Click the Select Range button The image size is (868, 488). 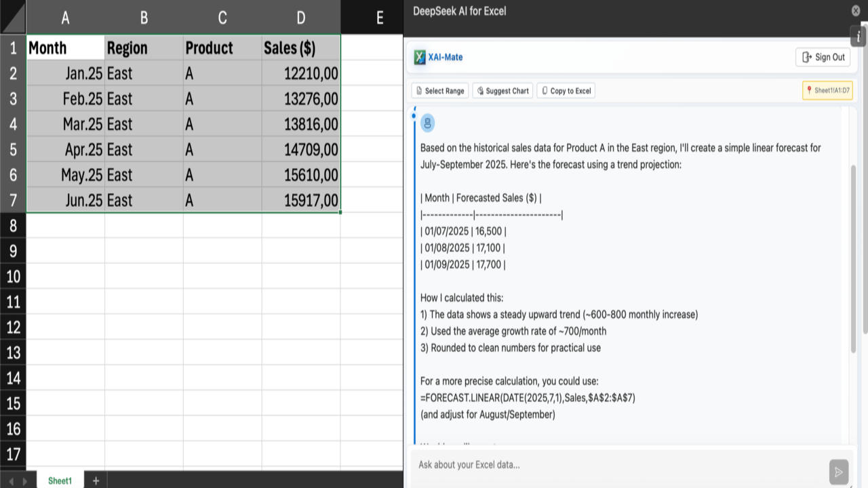coord(440,91)
